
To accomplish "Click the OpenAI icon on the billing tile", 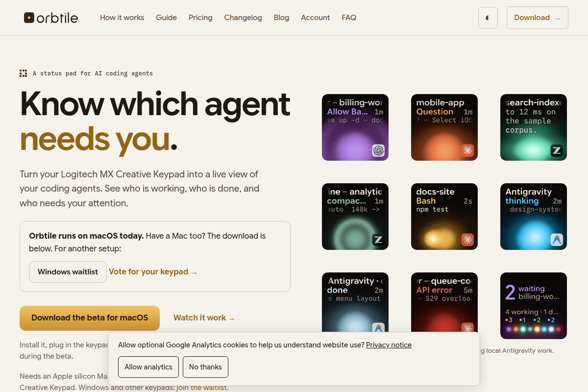I will coord(378,150).
